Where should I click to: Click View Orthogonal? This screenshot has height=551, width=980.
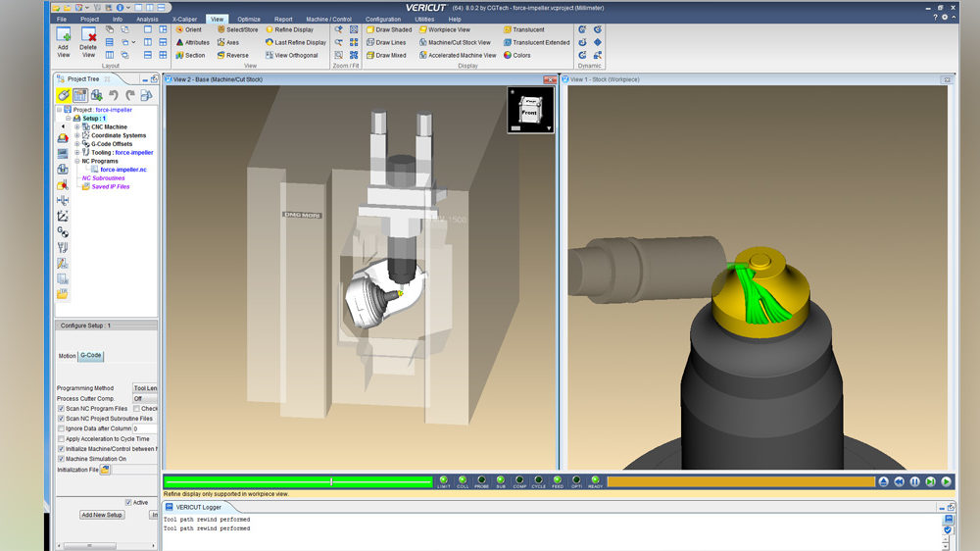tap(291, 55)
